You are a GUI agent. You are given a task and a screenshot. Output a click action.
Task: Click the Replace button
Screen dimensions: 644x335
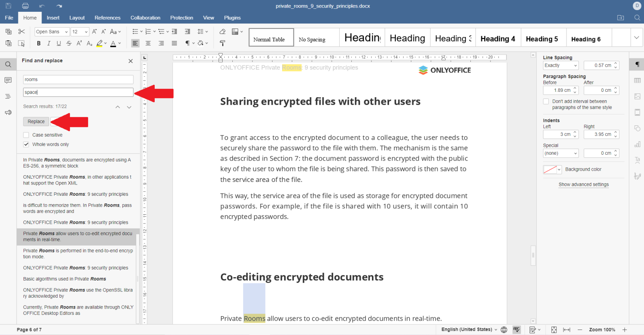point(36,122)
